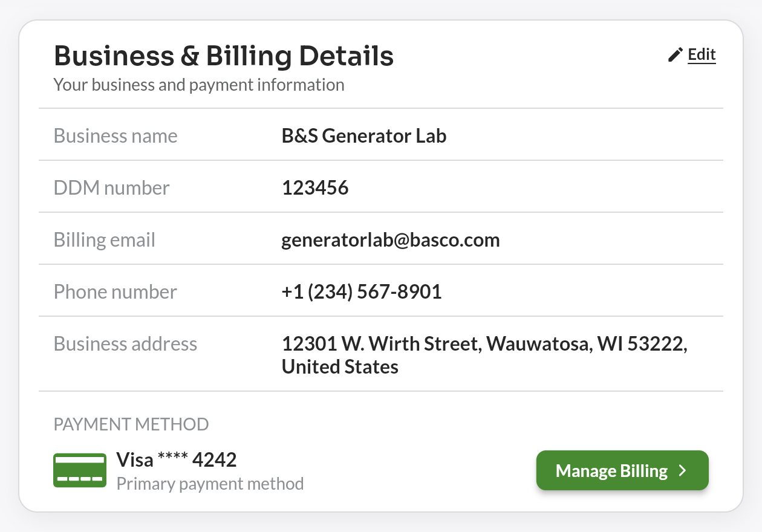Viewport: 762px width, 532px height.
Task: Click the DDM number field label
Action: pyautogui.click(x=112, y=188)
